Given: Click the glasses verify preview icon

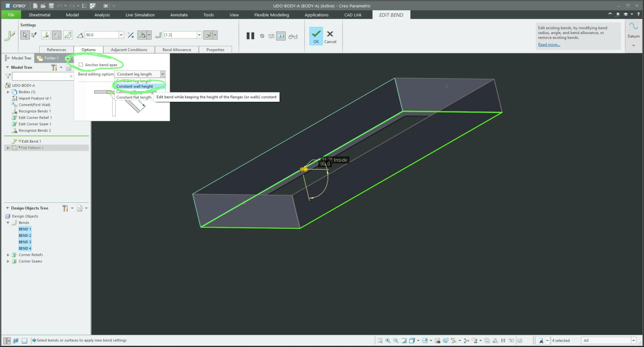Looking at the screenshot, I should pyautogui.click(x=293, y=37).
